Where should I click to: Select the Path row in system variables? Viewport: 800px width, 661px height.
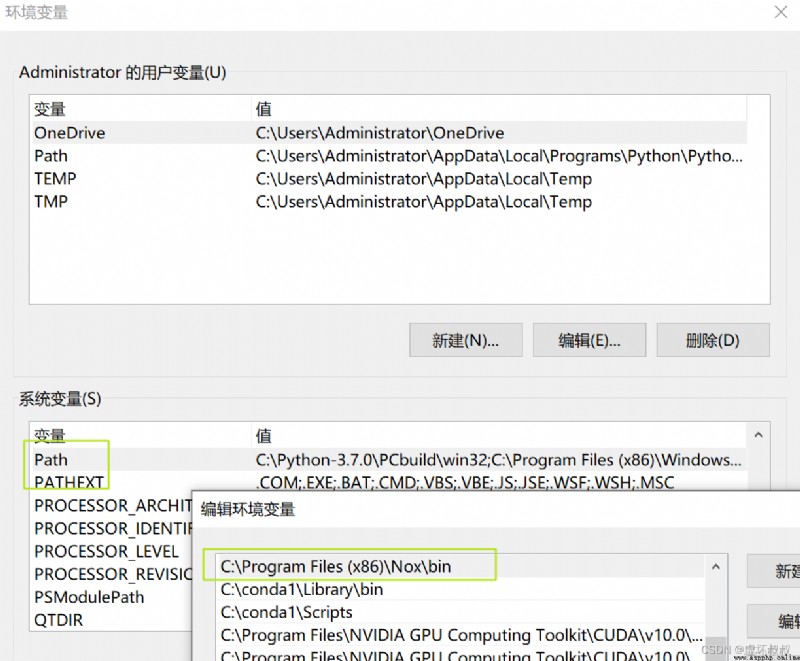(388, 460)
